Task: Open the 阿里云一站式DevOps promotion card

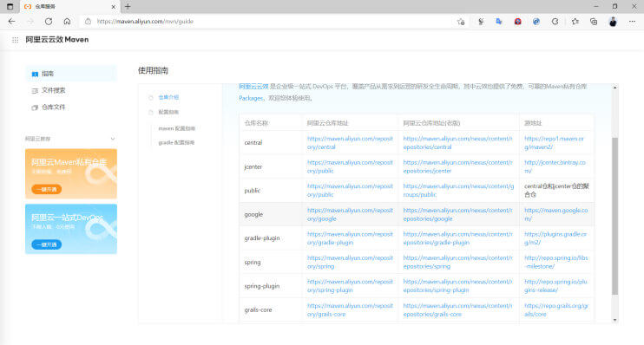Action: (x=71, y=229)
